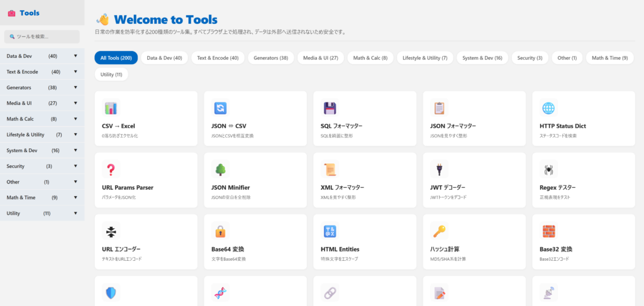Click the satellite antenna tool icon
The width and height of the screenshot is (644, 306).
pyautogui.click(x=548, y=293)
